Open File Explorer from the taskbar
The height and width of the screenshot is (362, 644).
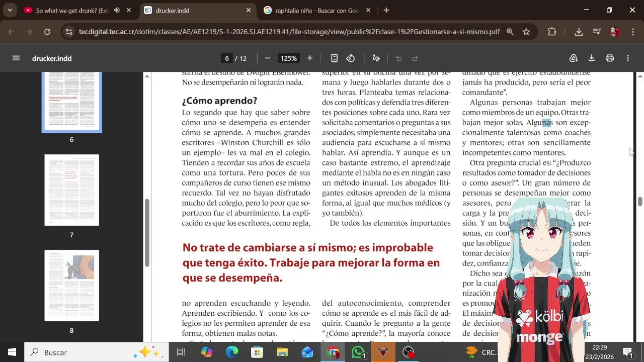tap(282, 352)
